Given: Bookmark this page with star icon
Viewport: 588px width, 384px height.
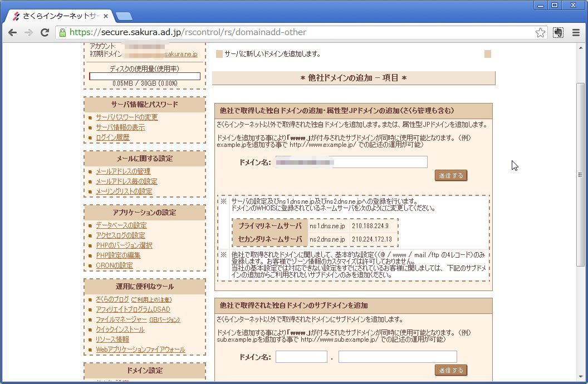Looking at the screenshot, I should 540,33.
